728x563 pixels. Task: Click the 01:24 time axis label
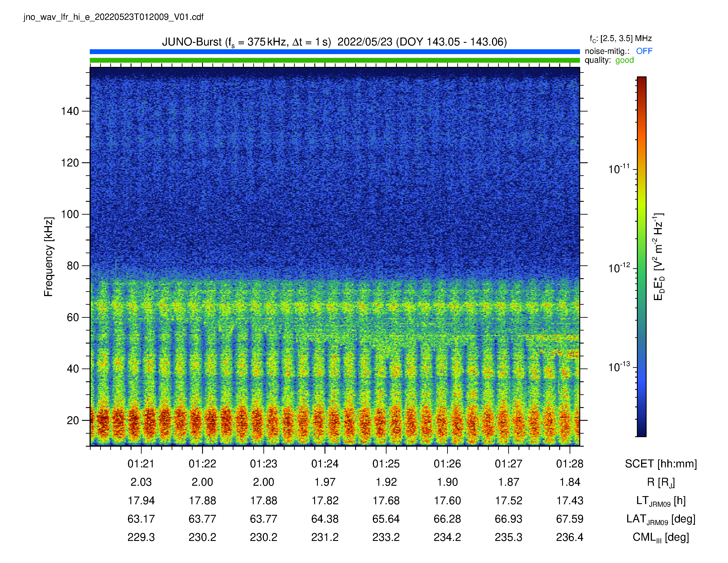tap(325, 464)
